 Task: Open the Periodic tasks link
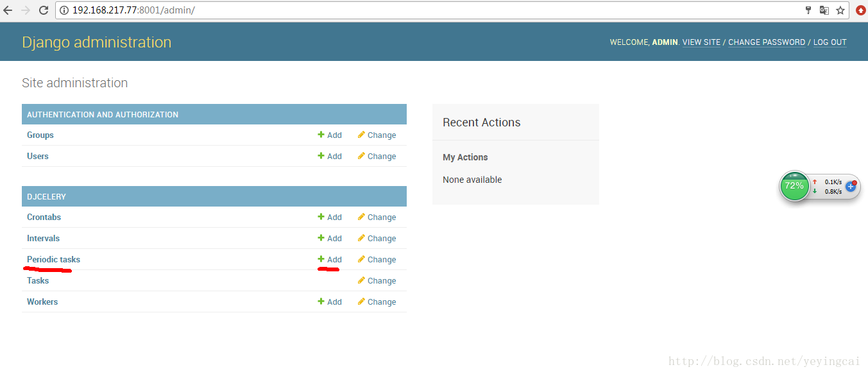53,259
